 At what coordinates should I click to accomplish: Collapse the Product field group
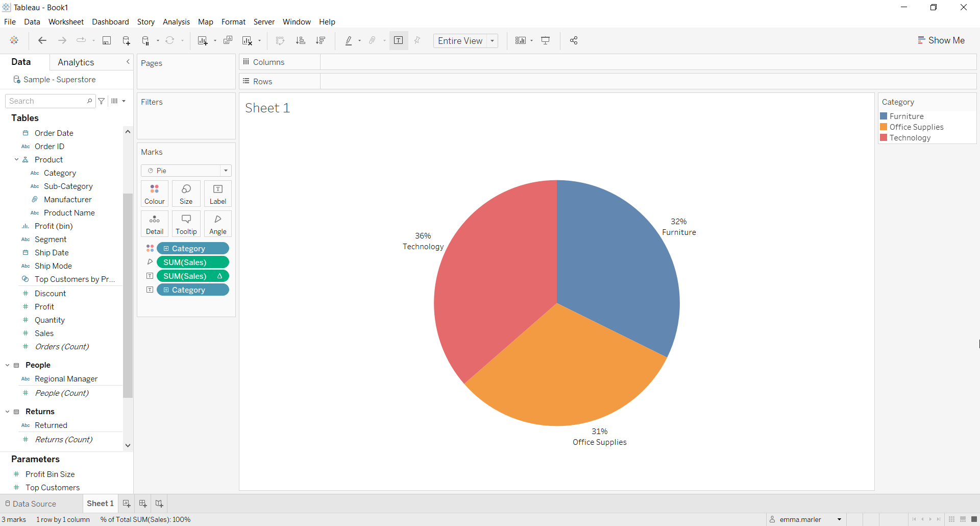click(x=17, y=159)
